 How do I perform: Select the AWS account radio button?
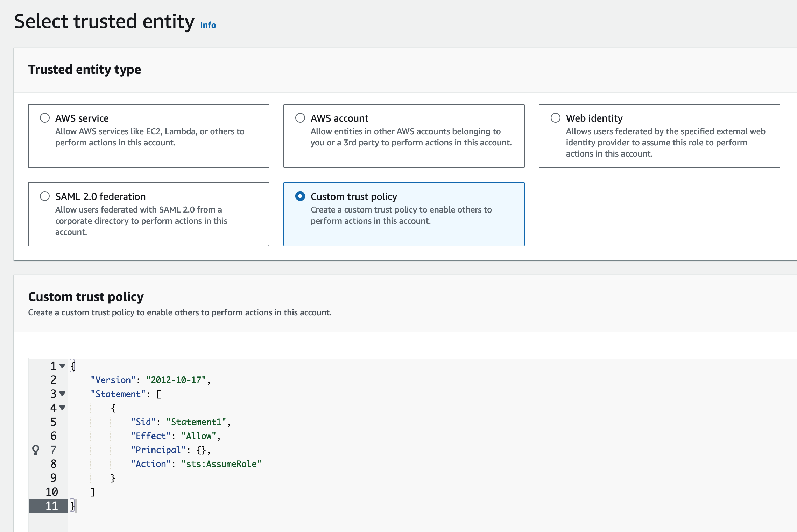300,118
